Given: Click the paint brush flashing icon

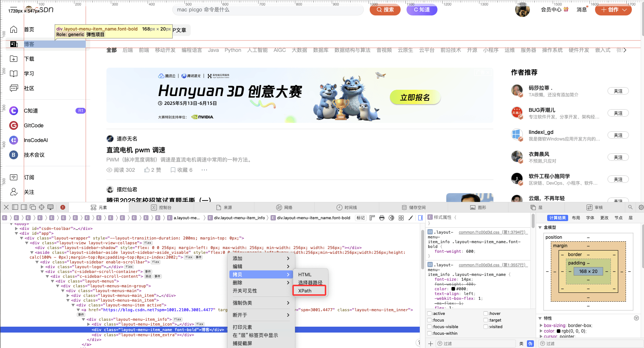Looking at the screenshot, I should (x=411, y=218).
